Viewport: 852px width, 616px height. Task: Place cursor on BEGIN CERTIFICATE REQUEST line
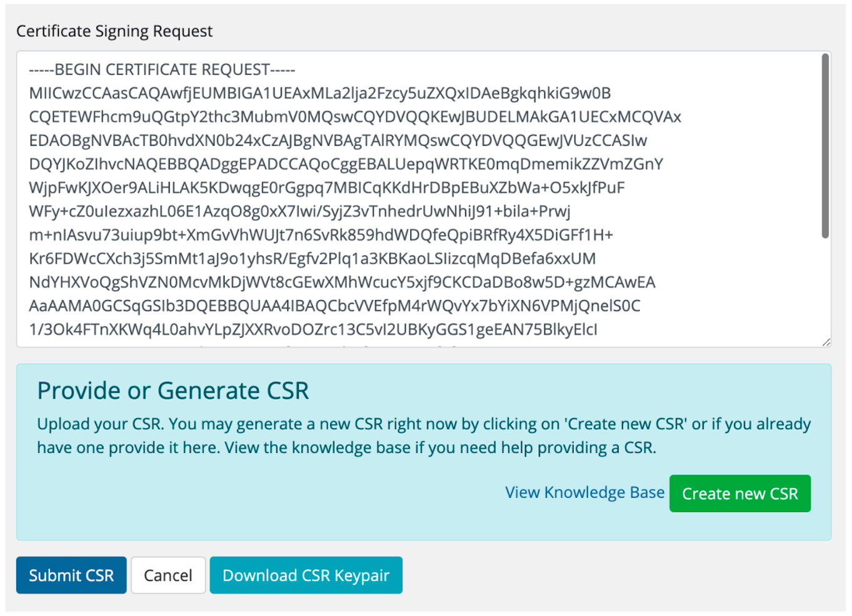pos(162,69)
